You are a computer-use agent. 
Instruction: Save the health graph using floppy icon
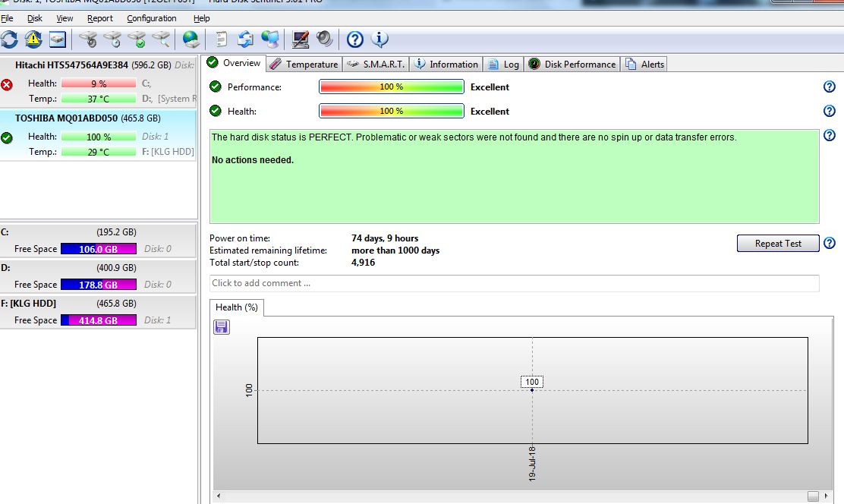[222, 327]
